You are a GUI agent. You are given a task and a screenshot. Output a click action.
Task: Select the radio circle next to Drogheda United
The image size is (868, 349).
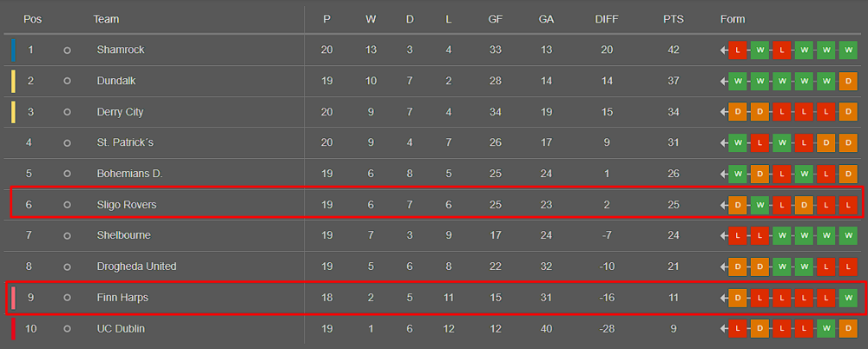(x=67, y=267)
